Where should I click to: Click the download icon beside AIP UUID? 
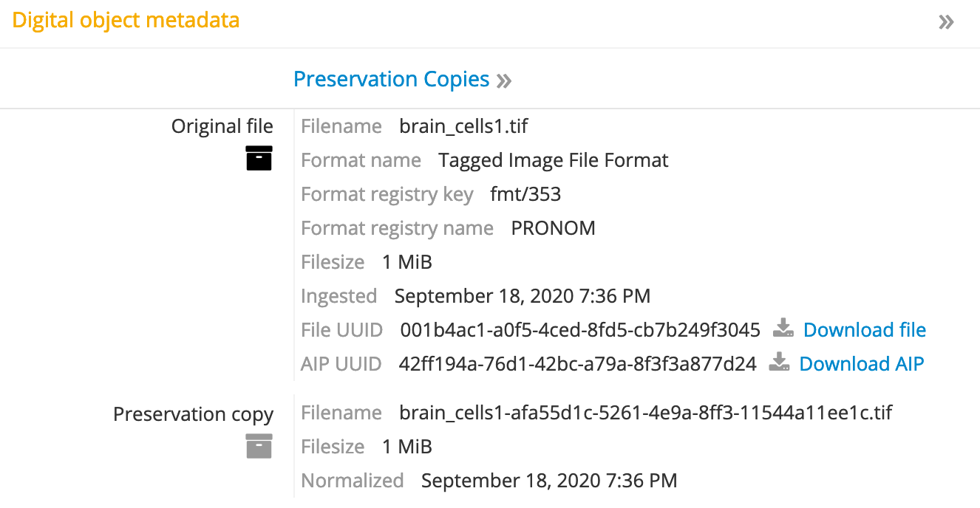coord(779,363)
